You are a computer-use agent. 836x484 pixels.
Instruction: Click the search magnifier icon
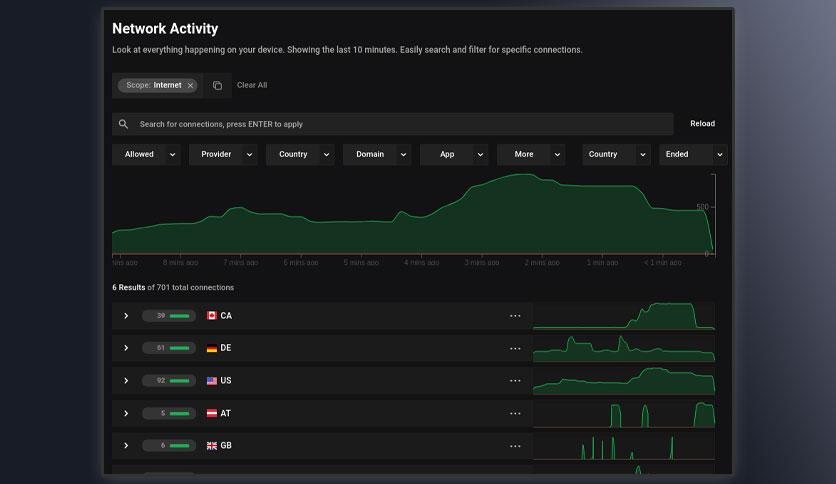click(123, 124)
